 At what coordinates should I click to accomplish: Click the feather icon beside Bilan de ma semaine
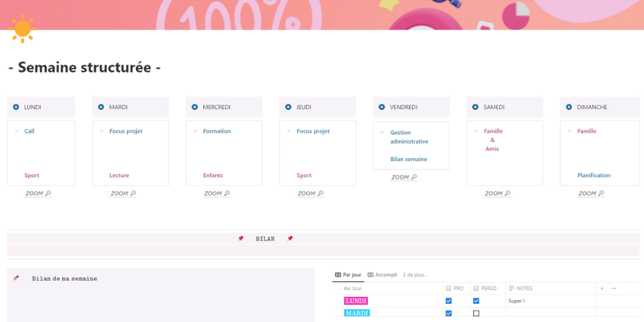tap(16, 278)
